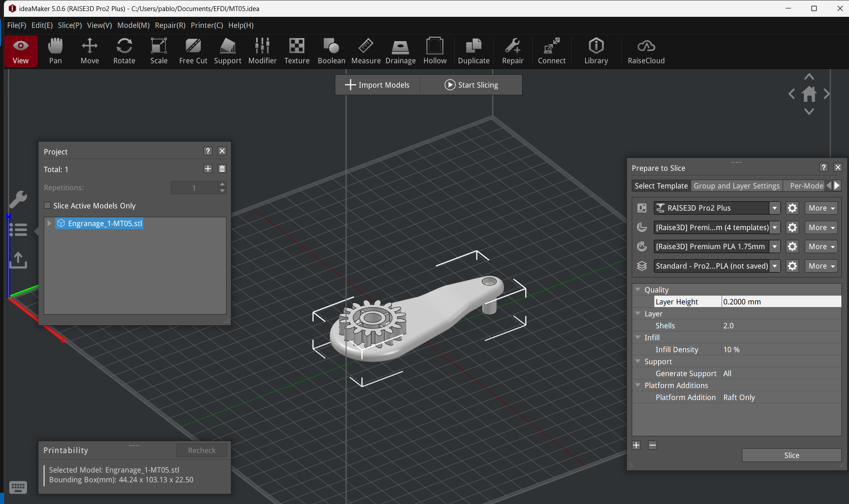Click the Slice button
849x504 pixels.
click(791, 455)
